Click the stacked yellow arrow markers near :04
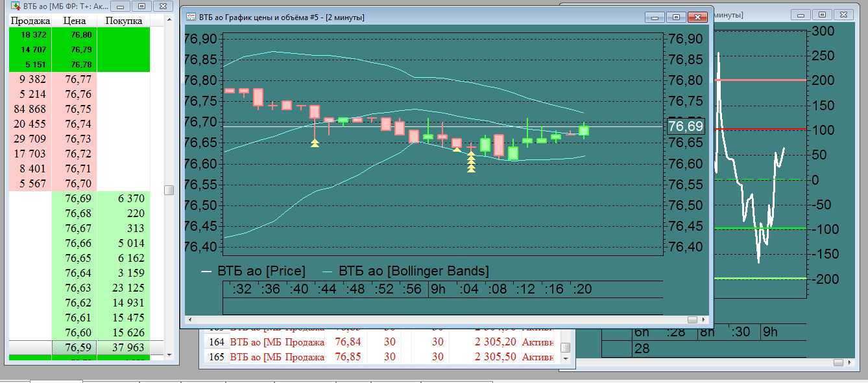 tap(472, 162)
